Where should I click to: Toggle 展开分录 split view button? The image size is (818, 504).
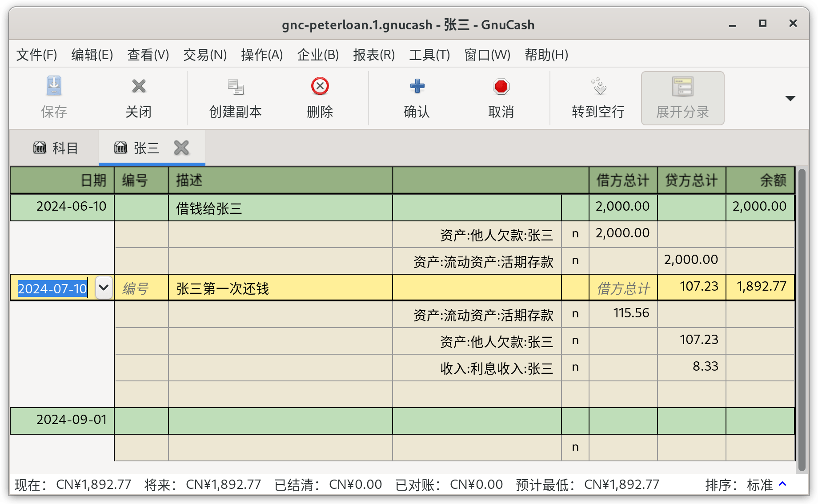[x=682, y=98]
